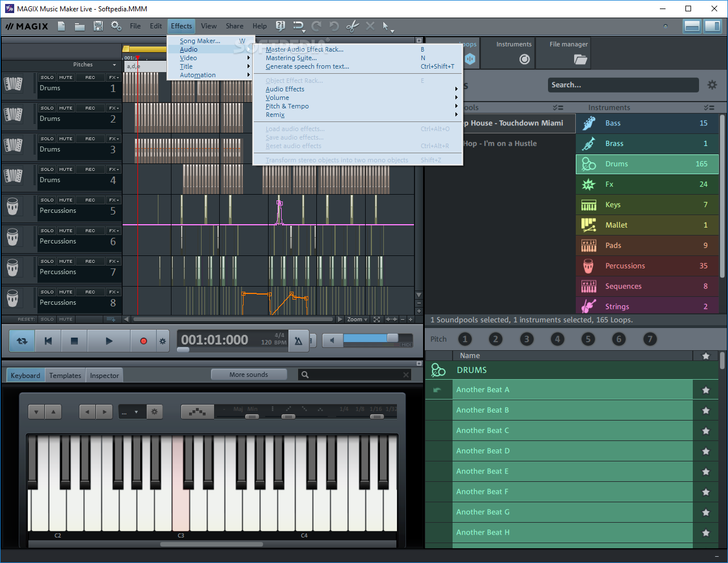
Task: Toggle loop playback button
Action: pos(22,341)
